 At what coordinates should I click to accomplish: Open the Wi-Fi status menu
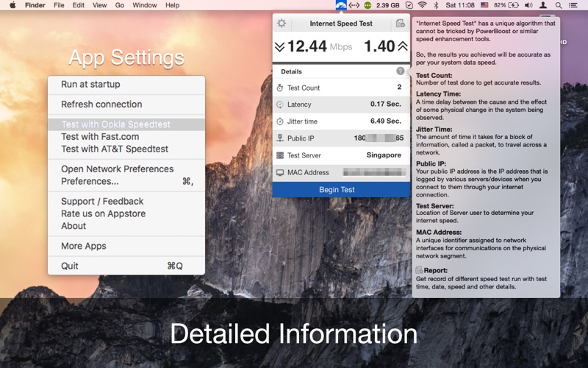pyautogui.click(x=422, y=6)
